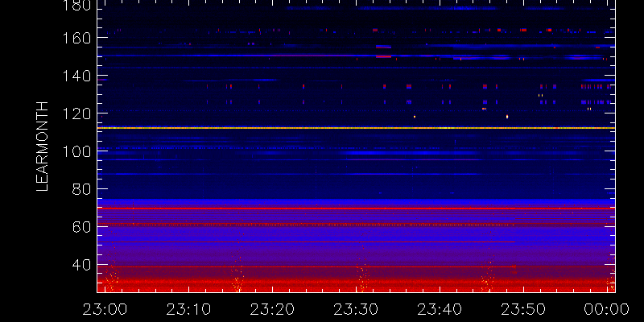
Task: Click the 23:20 time axis label
Action: (x=272, y=309)
